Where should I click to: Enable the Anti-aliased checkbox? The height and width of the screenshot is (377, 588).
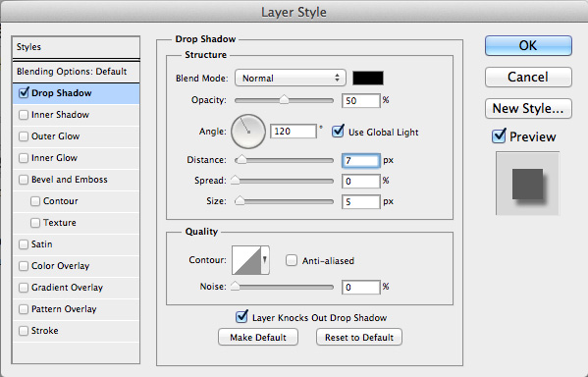[x=292, y=260]
